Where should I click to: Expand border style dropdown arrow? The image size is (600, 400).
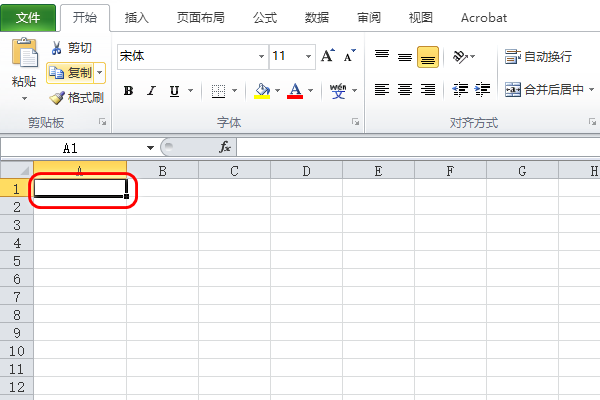pos(235,91)
